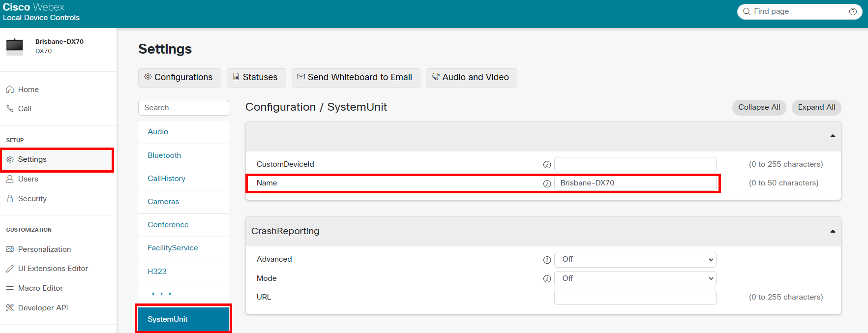Open the CrashReporting Mode dropdown
Image resolution: width=868 pixels, height=333 pixels.
point(635,279)
